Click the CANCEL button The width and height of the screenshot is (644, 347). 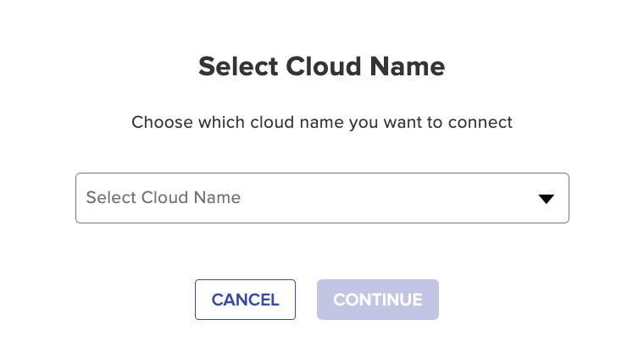coord(245,300)
